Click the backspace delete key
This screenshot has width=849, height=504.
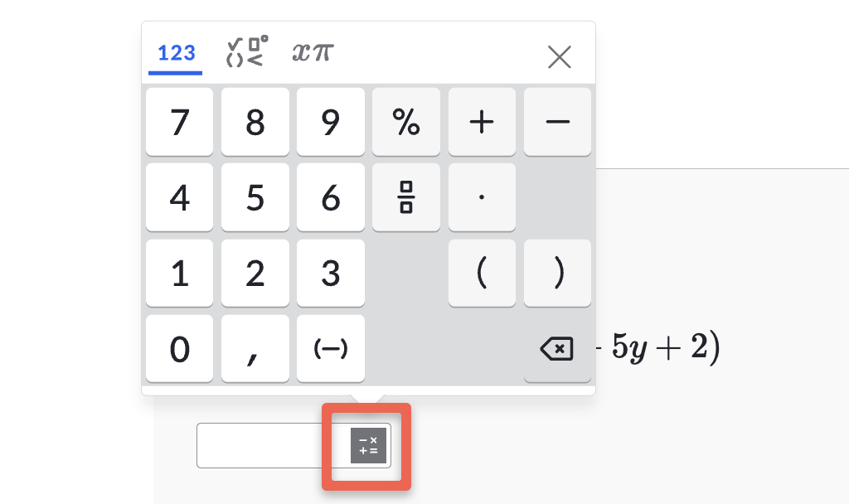(557, 349)
